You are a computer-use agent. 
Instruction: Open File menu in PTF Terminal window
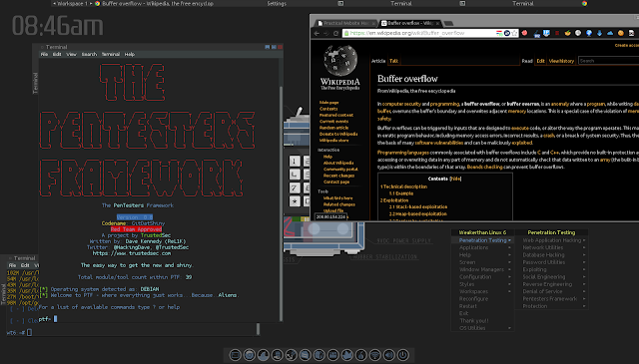point(44,54)
